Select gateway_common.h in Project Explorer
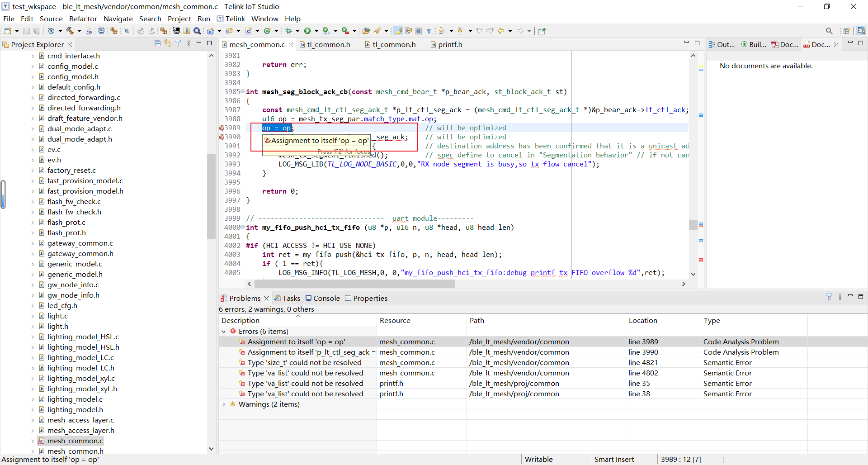This screenshot has width=868, height=465. (80, 254)
